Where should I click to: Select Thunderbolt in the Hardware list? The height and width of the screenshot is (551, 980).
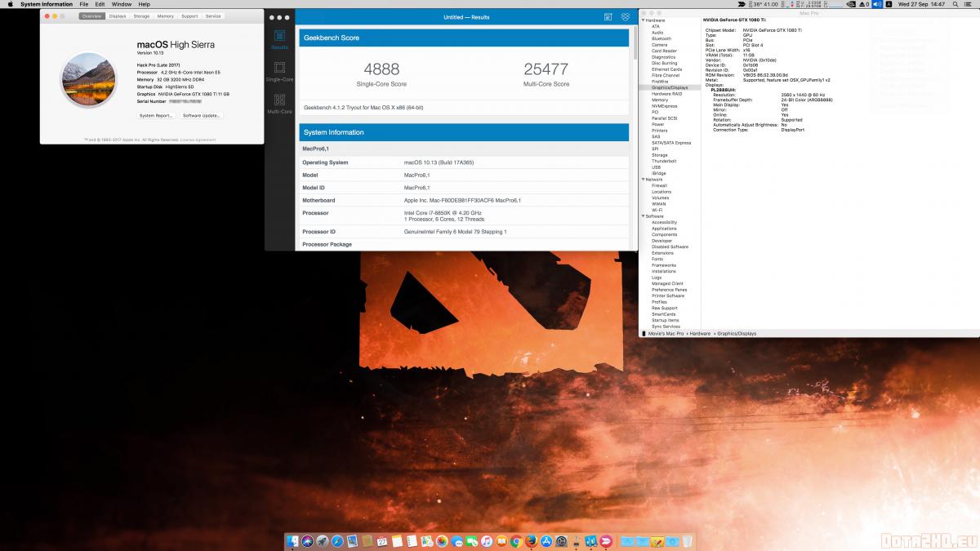pos(664,161)
